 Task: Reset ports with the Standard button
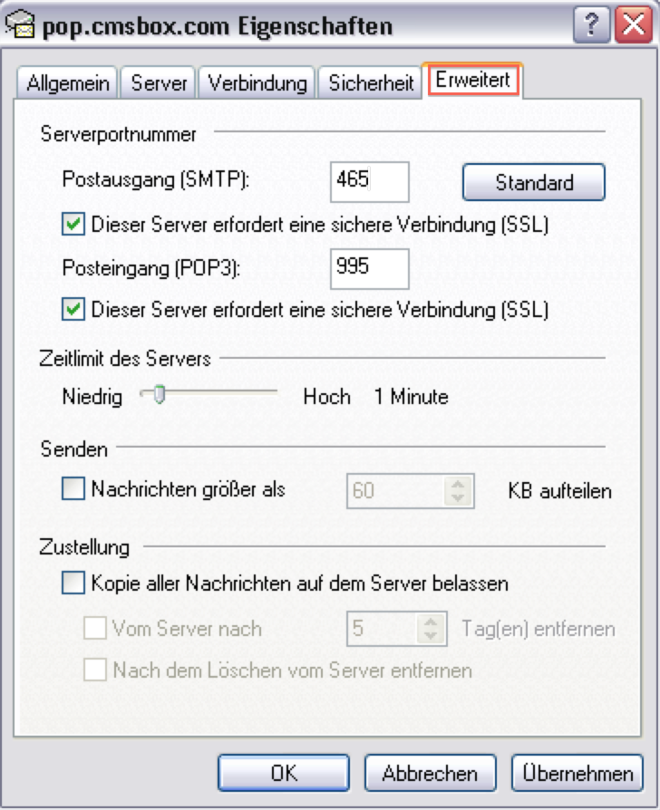[x=534, y=183]
